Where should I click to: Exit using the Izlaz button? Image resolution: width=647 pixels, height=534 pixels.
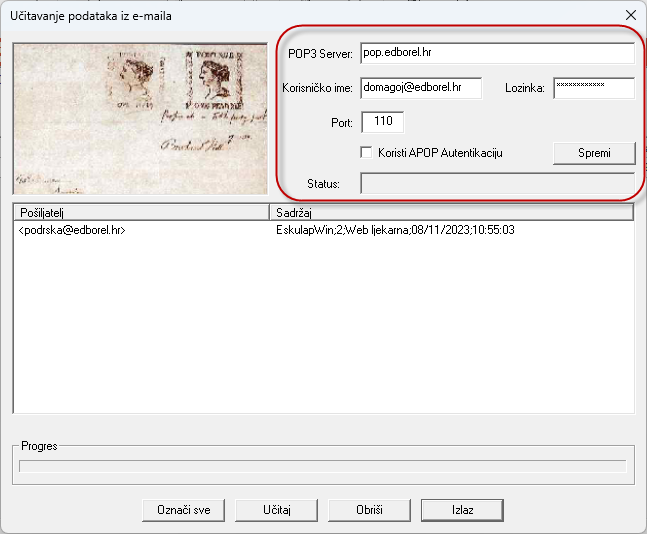tap(461, 510)
